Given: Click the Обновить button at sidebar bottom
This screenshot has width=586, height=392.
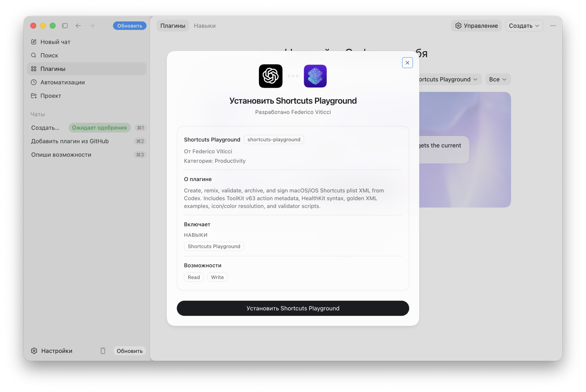Looking at the screenshot, I should (x=130, y=351).
